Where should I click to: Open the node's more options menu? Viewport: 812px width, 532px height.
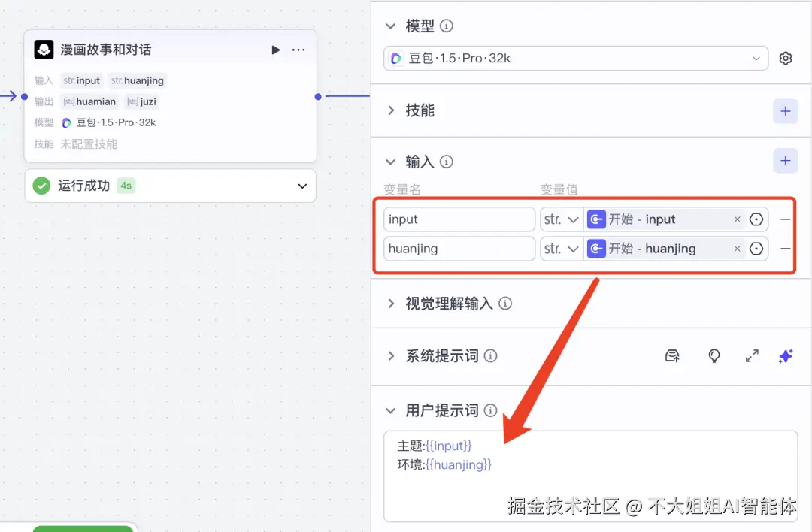pyautogui.click(x=298, y=49)
